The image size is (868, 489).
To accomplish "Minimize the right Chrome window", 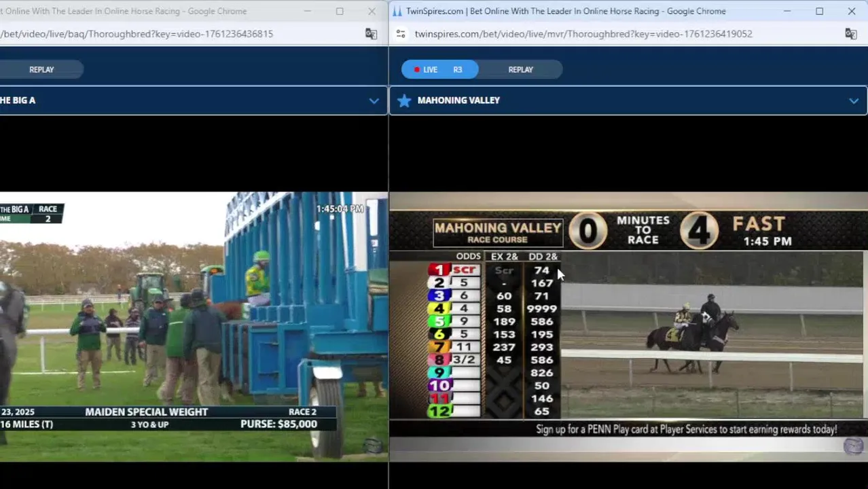I will 787,11.
